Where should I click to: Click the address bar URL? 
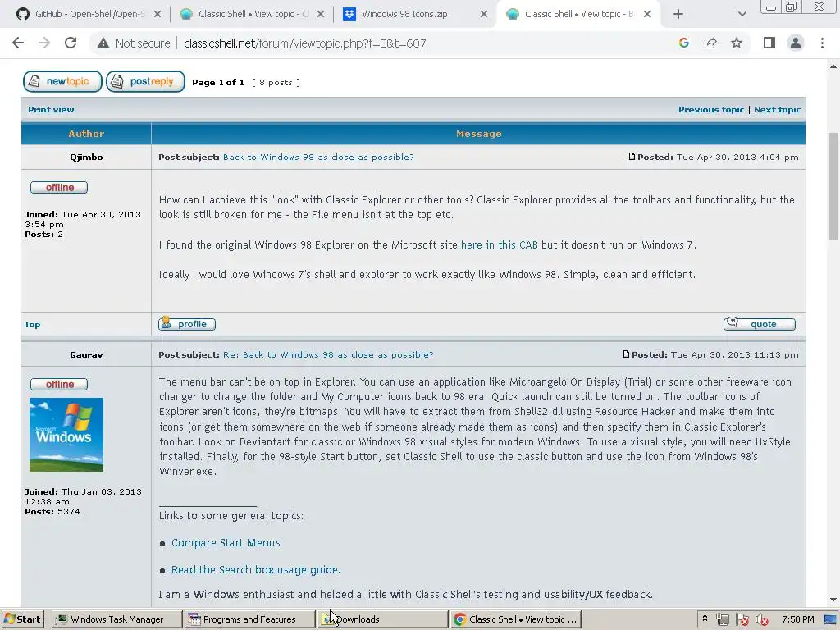pyautogui.click(x=305, y=43)
